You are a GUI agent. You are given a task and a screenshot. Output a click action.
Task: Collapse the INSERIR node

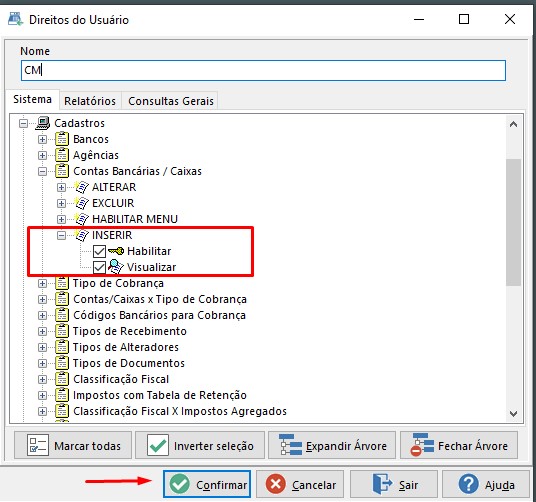(x=62, y=235)
